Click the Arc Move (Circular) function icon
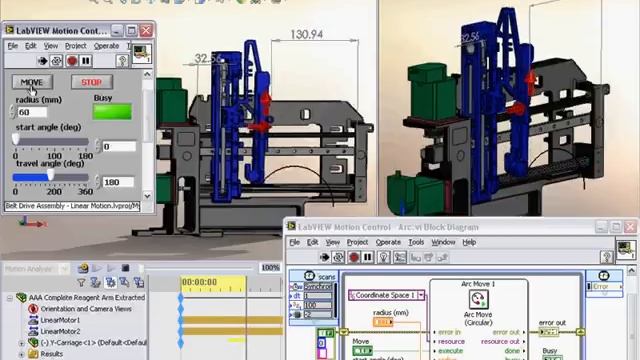Viewport: 640px width, 360px height. [478, 300]
